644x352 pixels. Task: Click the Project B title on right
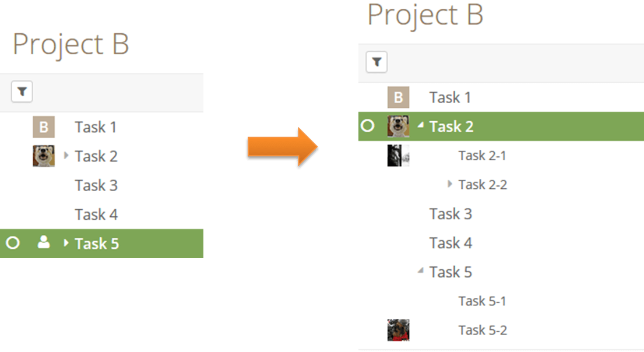point(425,15)
